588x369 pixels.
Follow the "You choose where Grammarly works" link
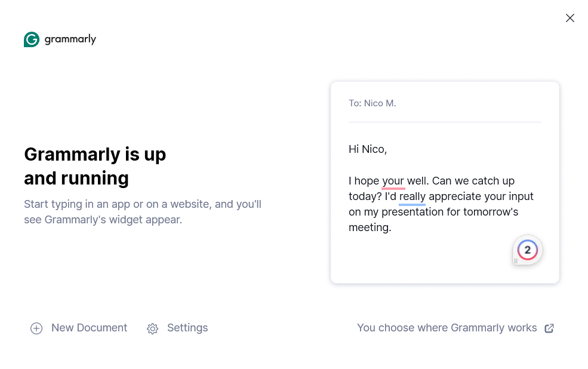pyautogui.click(x=447, y=328)
